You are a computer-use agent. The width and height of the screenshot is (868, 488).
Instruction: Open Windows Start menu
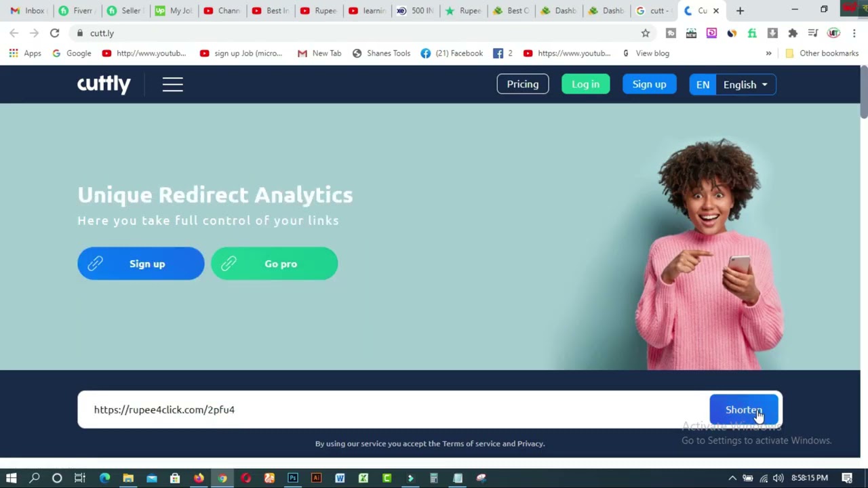(12, 478)
